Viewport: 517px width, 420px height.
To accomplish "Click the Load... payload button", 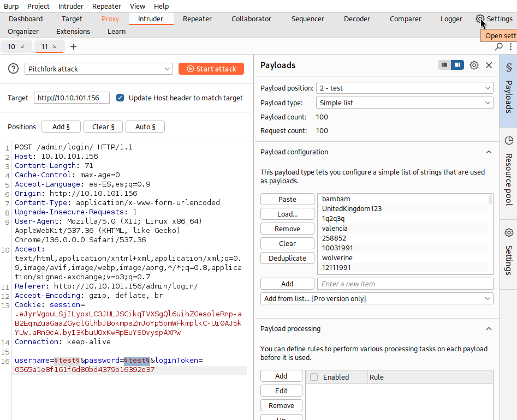I will point(287,214).
